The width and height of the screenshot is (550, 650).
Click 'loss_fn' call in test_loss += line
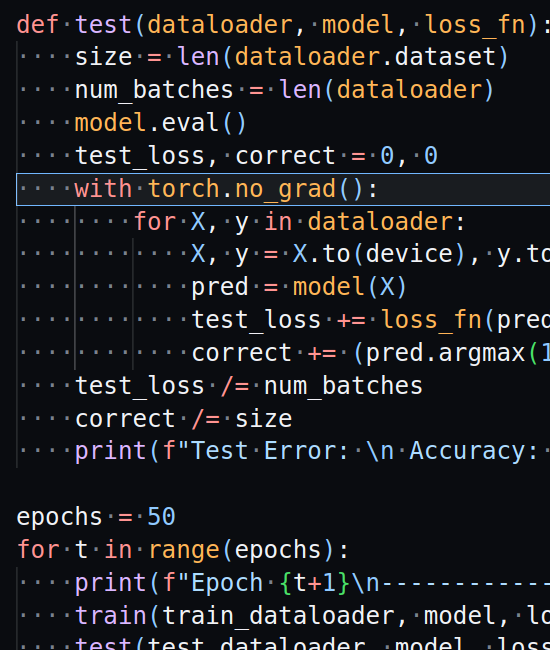[431, 320]
